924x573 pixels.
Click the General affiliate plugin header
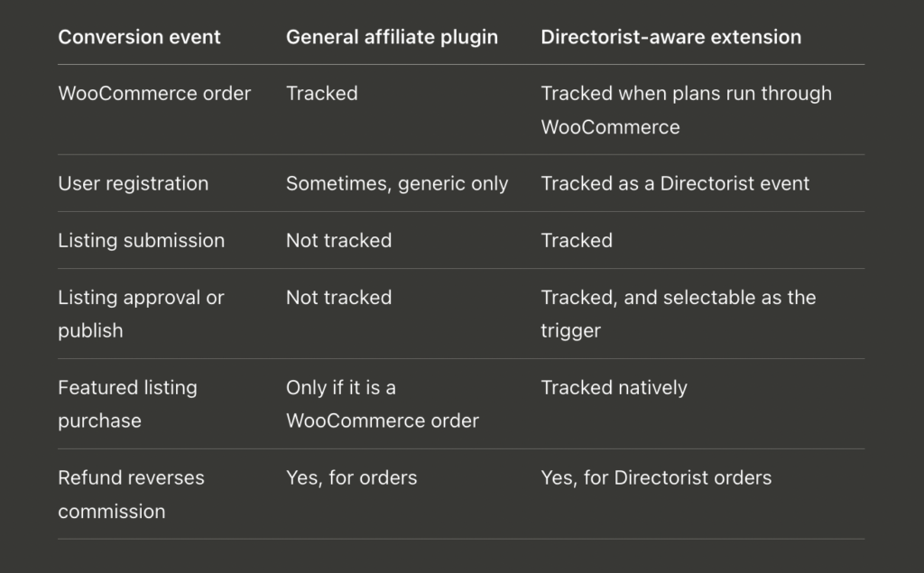pyautogui.click(x=392, y=37)
